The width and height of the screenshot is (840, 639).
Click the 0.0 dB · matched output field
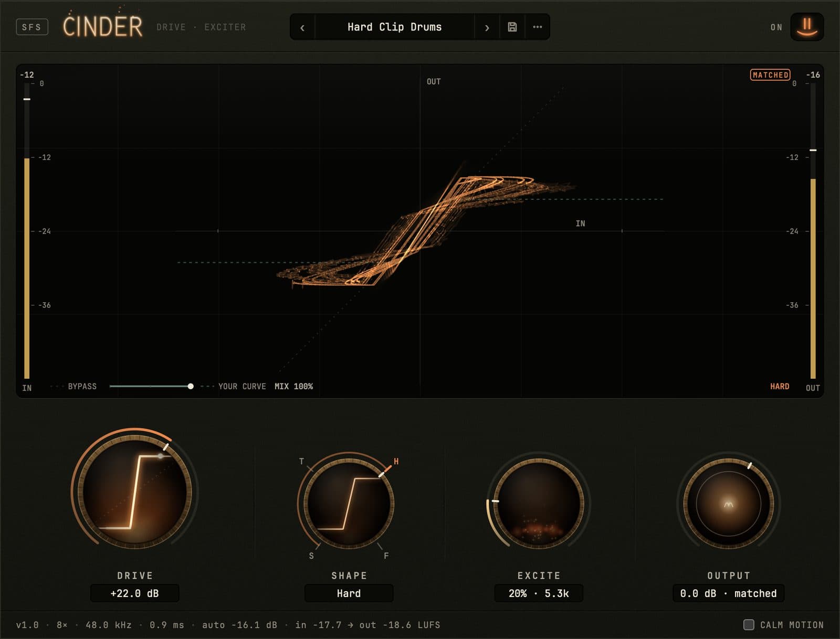click(729, 593)
